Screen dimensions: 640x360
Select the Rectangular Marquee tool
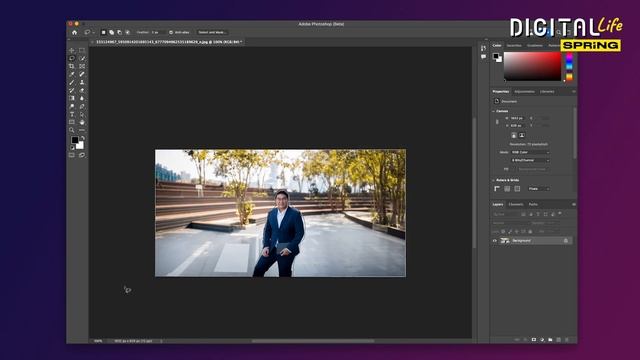click(x=82, y=50)
